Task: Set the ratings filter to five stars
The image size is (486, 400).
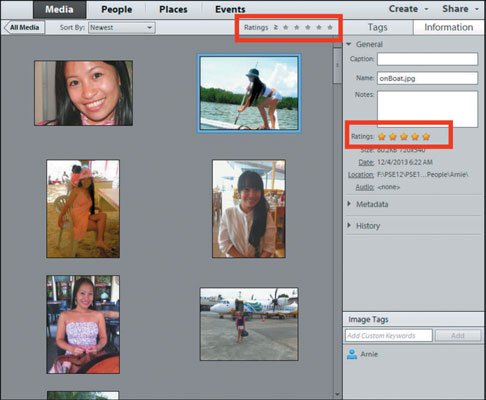Action: [x=330, y=27]
